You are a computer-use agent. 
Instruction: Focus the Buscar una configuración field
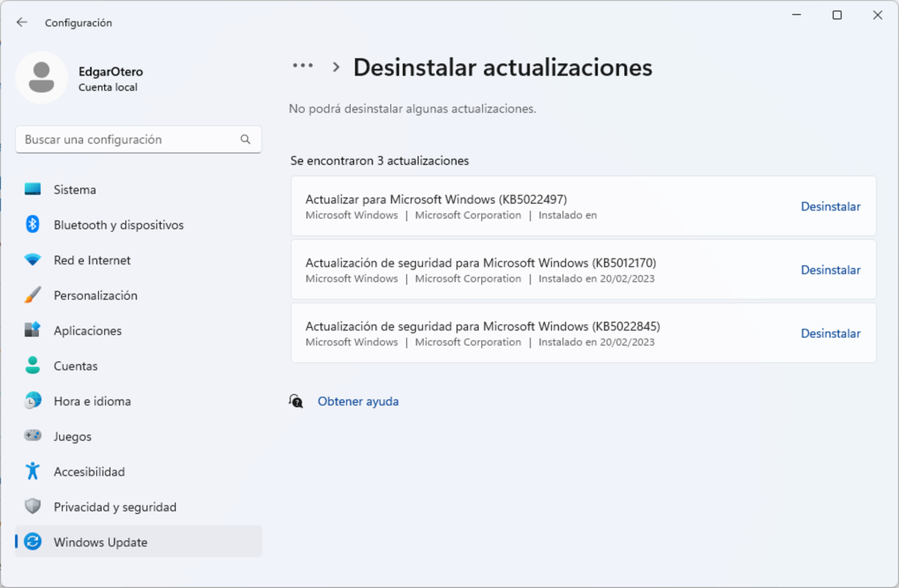pyautogui.click(x=139, y=139)
